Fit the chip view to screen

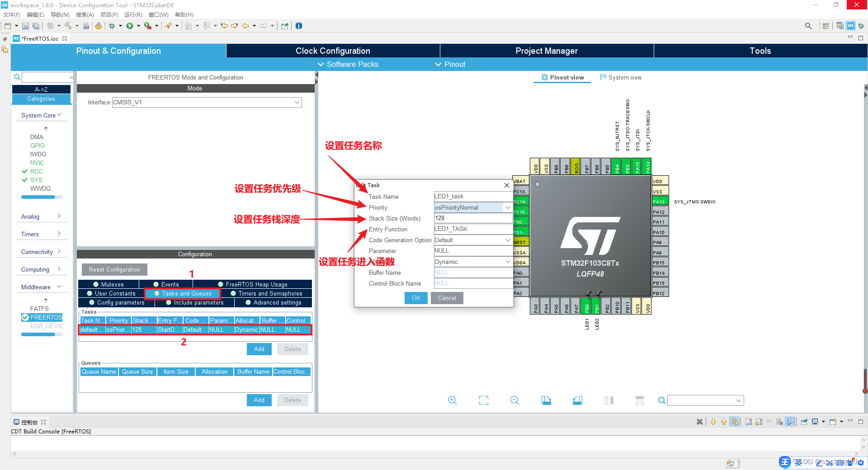point(484,400)
